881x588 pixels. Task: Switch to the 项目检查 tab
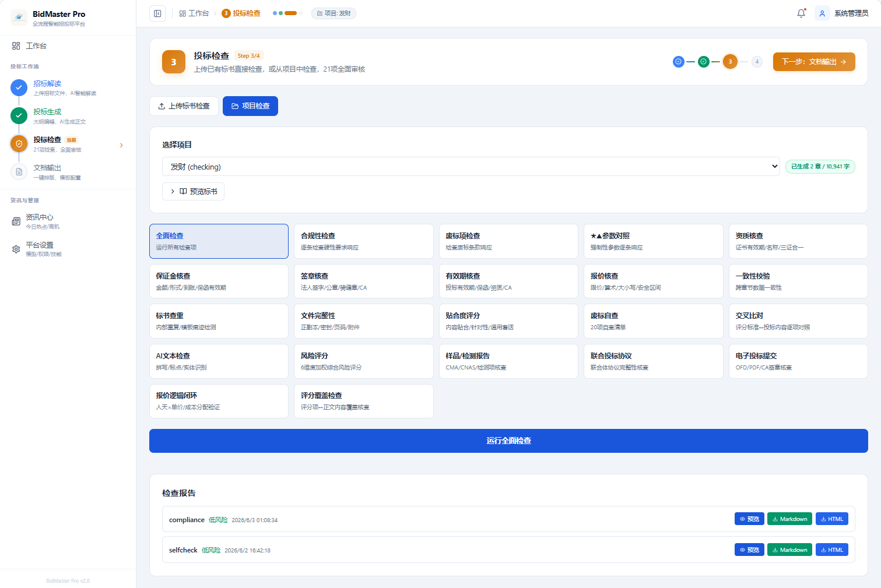[x=250, y=106]
